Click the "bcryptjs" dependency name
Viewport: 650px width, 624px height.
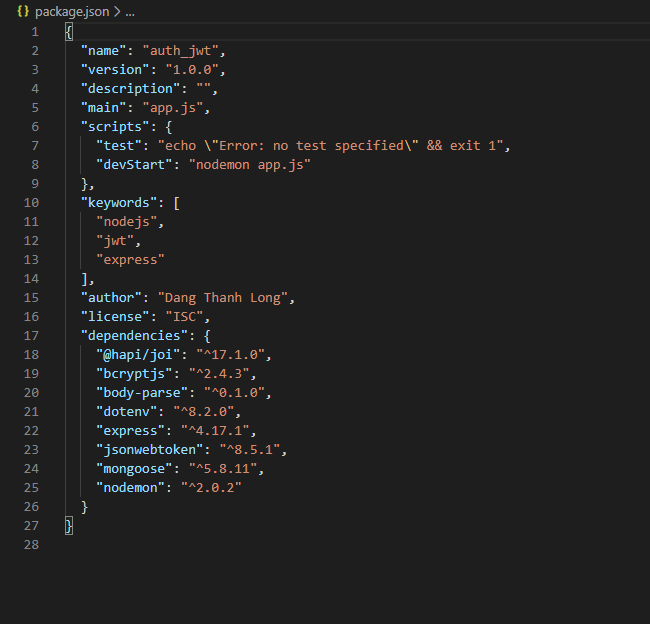pyautogui.click(x=134, y=374)
